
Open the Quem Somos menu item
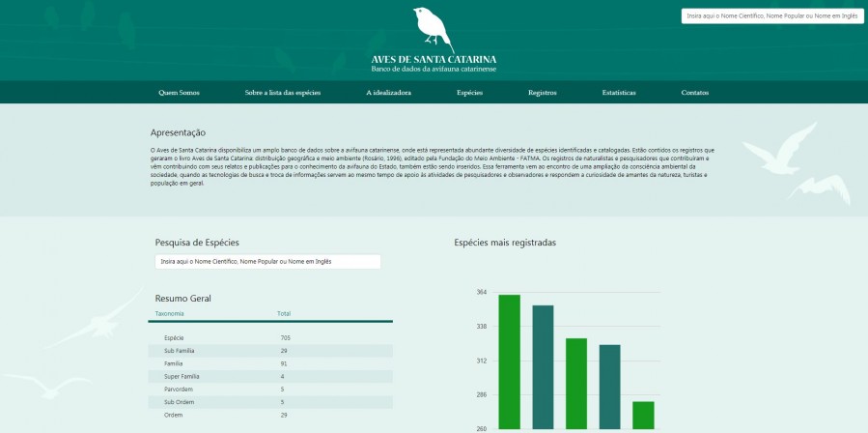click(x=179, y=93)
